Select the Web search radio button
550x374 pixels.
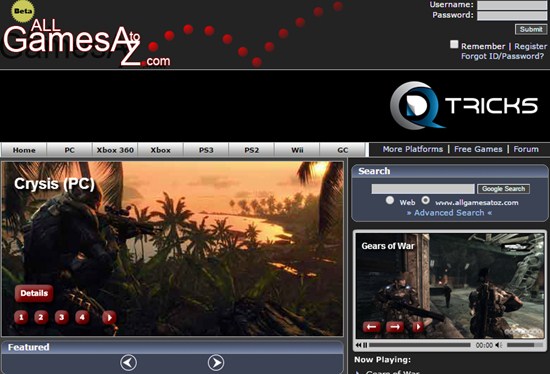click(390, 200)
